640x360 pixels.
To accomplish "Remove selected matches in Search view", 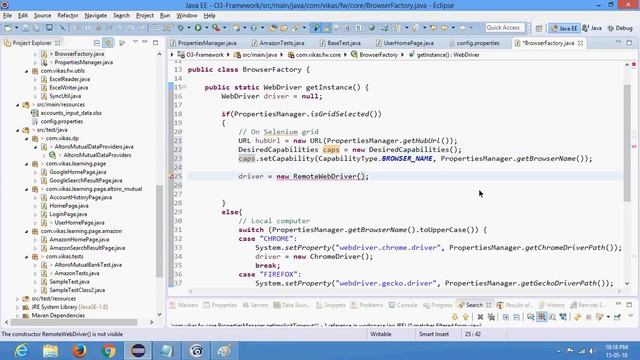I will [x=480, y=317].
